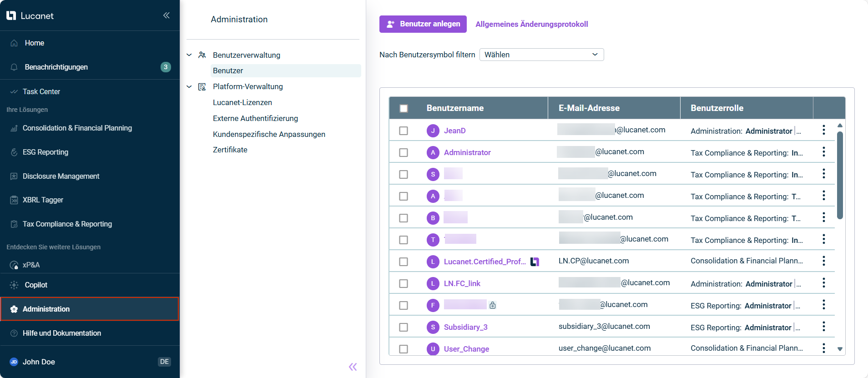
Task: Select checkbox for User_Change row
Action: [404, 349]
